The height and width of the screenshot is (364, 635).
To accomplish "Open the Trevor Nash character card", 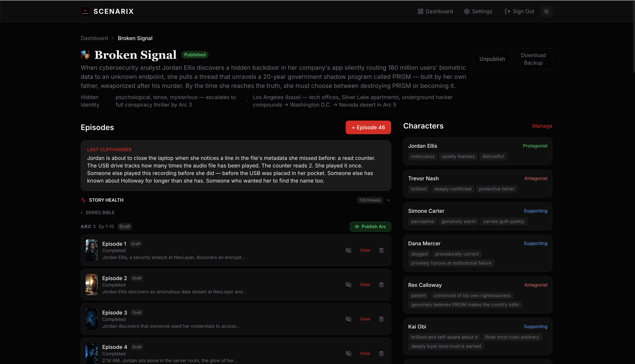I will [478, 184].
